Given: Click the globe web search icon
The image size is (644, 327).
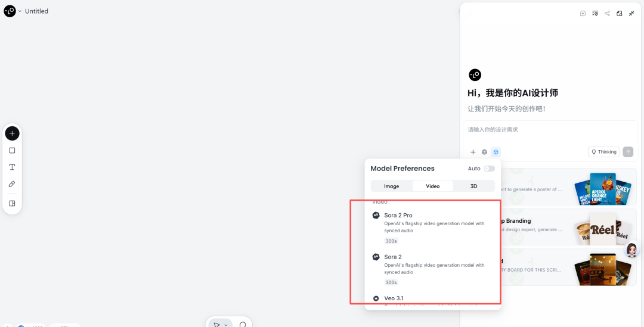Looking at the screenshot, I should coord(484,152).
